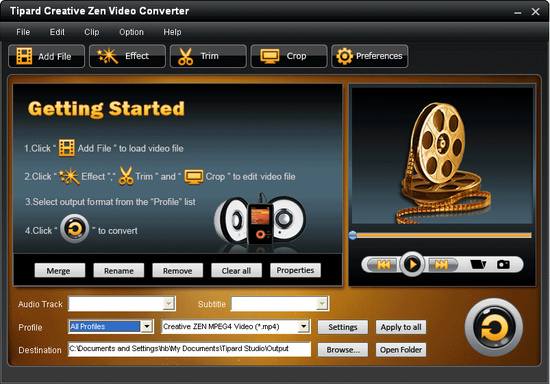The height and width of the screenshot is (384, 550).
Task: Expand the All Profiles category dropdown
Action: 147,326
